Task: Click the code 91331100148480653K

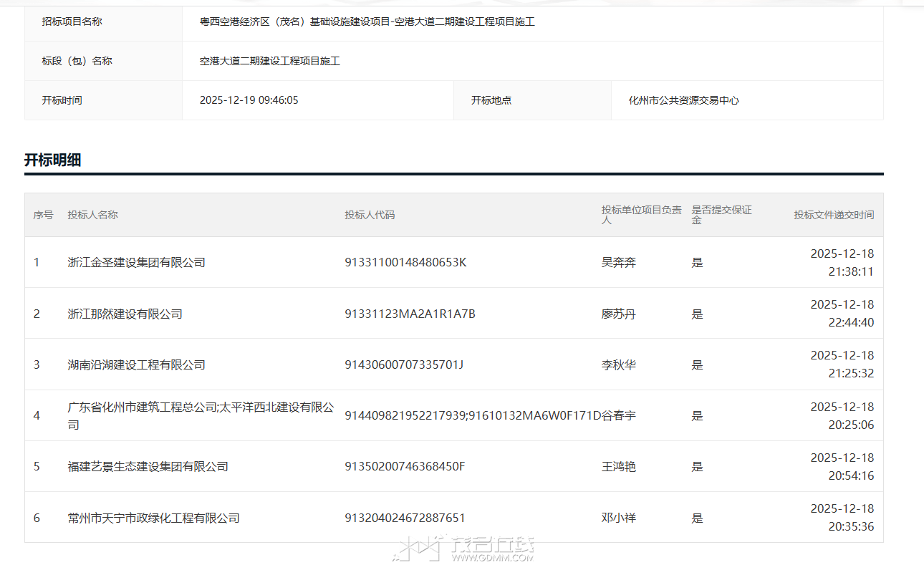Action: (405, 263)
